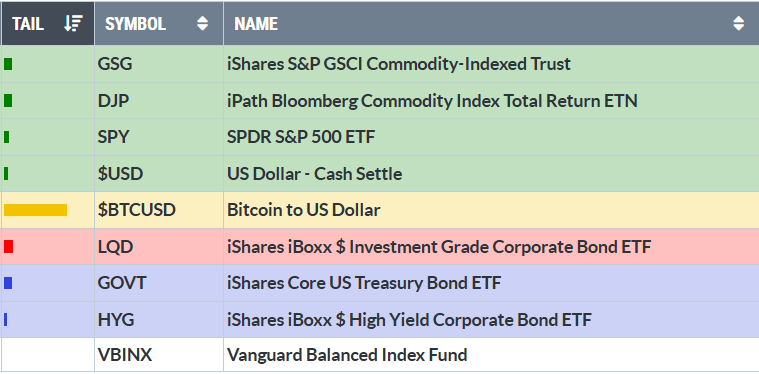Click the green tail bar for SPY
The image size is (759, 374).
coord(6,137)
